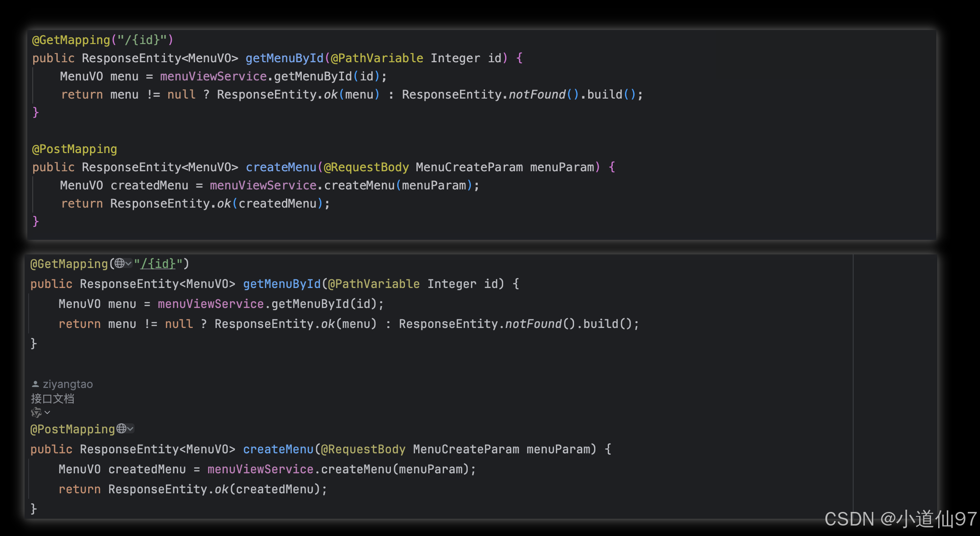
Task: Expand chevron next to lower @GetMapping globe
Action: pyautogui.click(x=129, y=263)
